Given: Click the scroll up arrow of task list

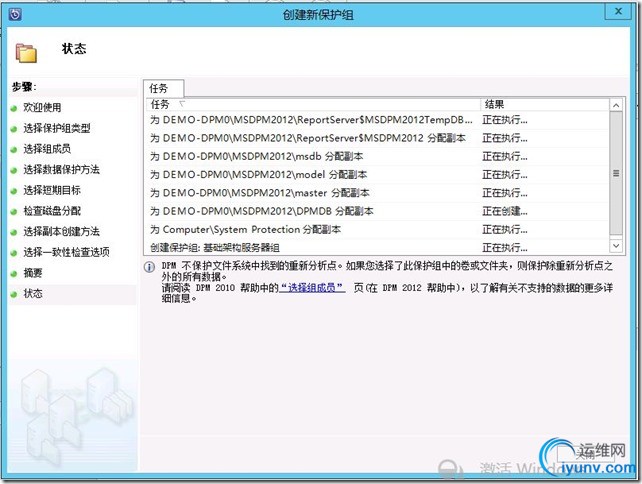Looking at the screenshot, I should click(x=616, y=105).
